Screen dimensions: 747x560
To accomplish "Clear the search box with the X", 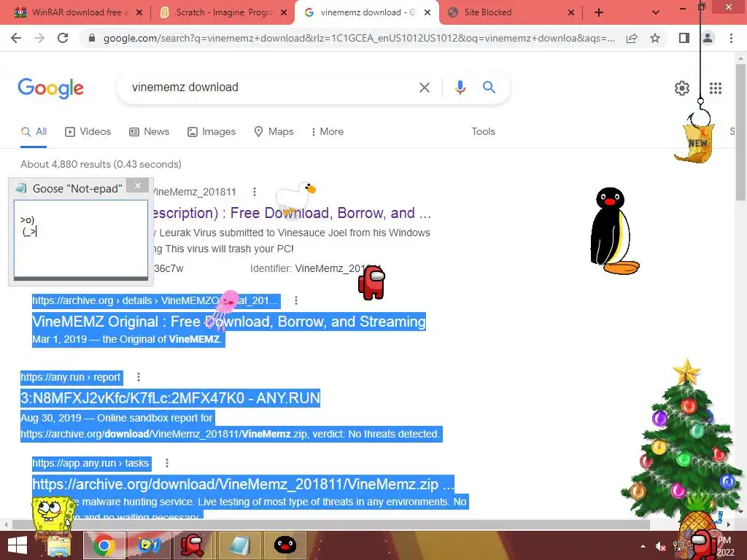I will (424, 87).
